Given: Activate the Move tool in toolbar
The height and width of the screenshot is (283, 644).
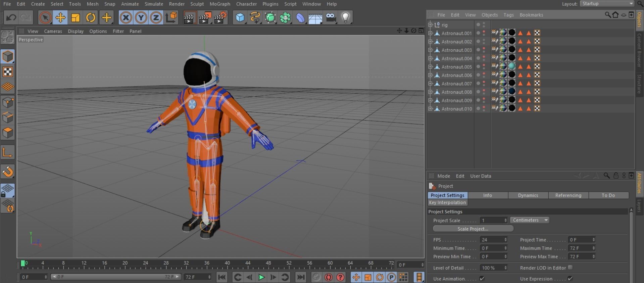Looking at the screenshot, I should pyautogui.click(x=60, y=17).
